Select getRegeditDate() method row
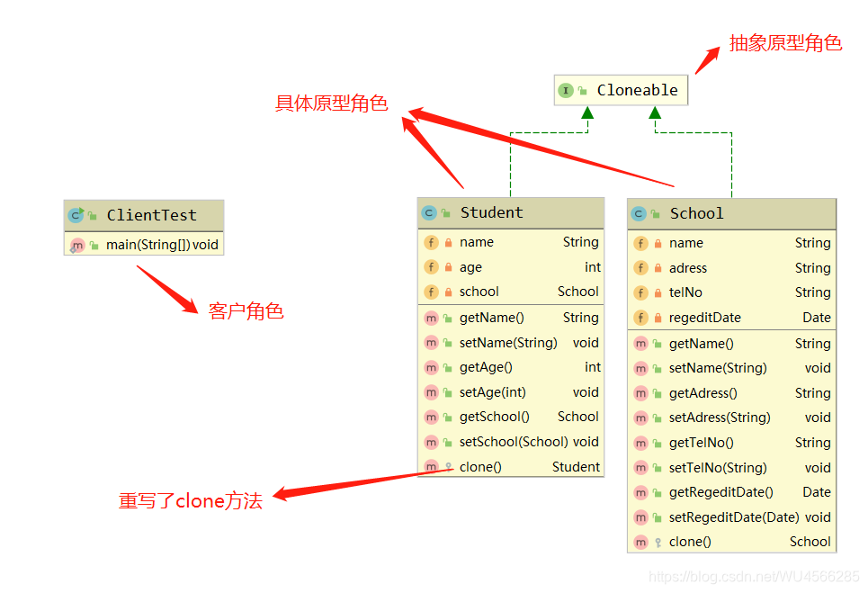Viewport: 868px width, 593px height. [x=731, y=492]
